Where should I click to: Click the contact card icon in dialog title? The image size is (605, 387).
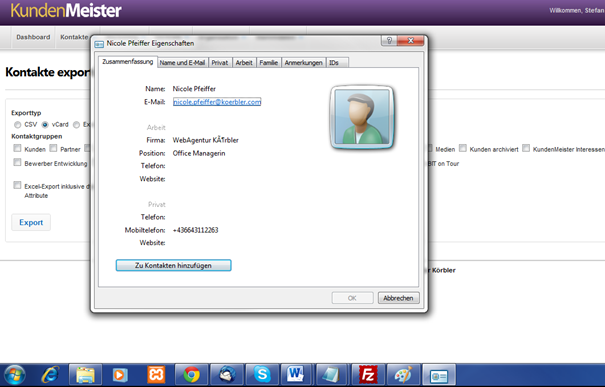tap(99, 44)
